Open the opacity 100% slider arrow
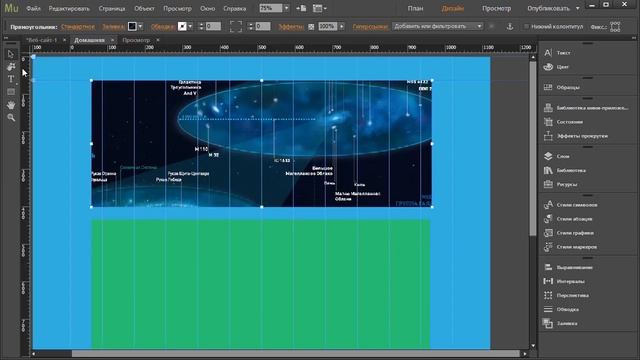The image size is (640, 360). point(342,27)
